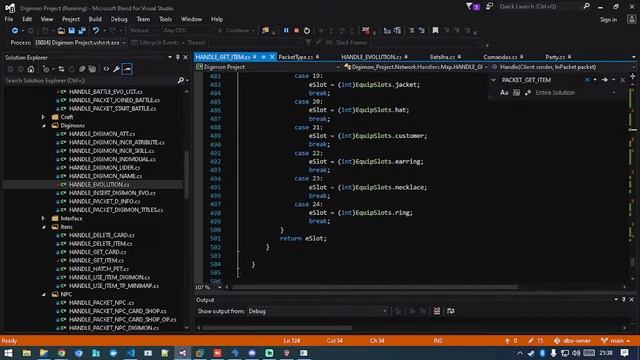Switch to PacketType.cs tab

coord(296,57)
